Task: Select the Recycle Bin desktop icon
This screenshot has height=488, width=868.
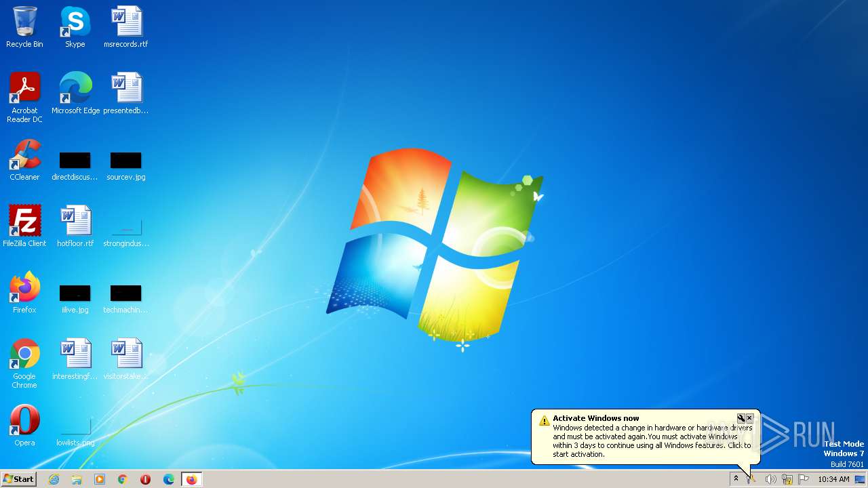Action: click(24, 27)
